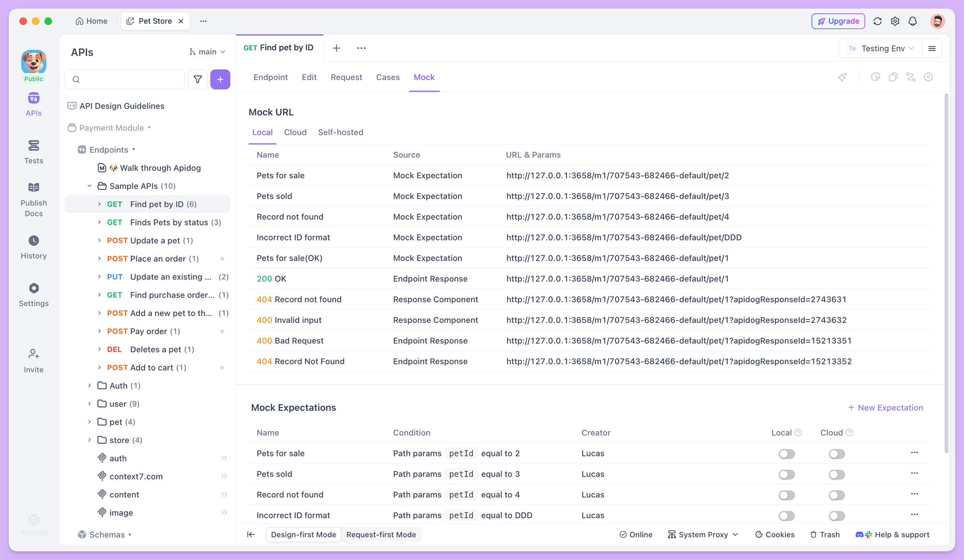Click the API search input field
The width and height of the screenshot is (964, 560).
click(125, 80)
